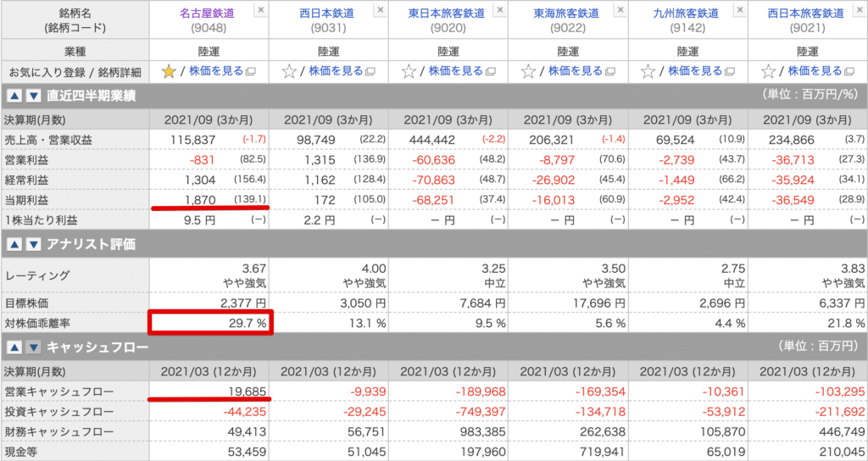Select the 対株価乖離率 row label
Viewport: 868px width, 461px height.
point(37,323)
